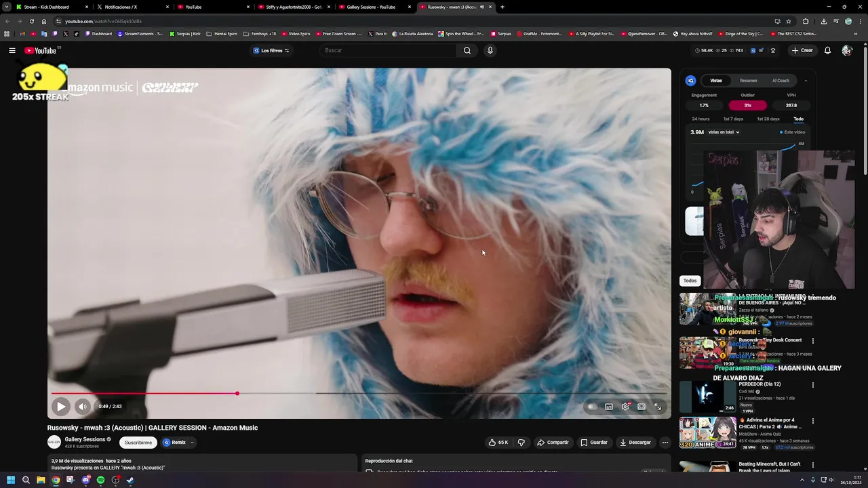Open Steam from taskbar
The height and width of the screenshot is (488, 868).
point(130,480)
